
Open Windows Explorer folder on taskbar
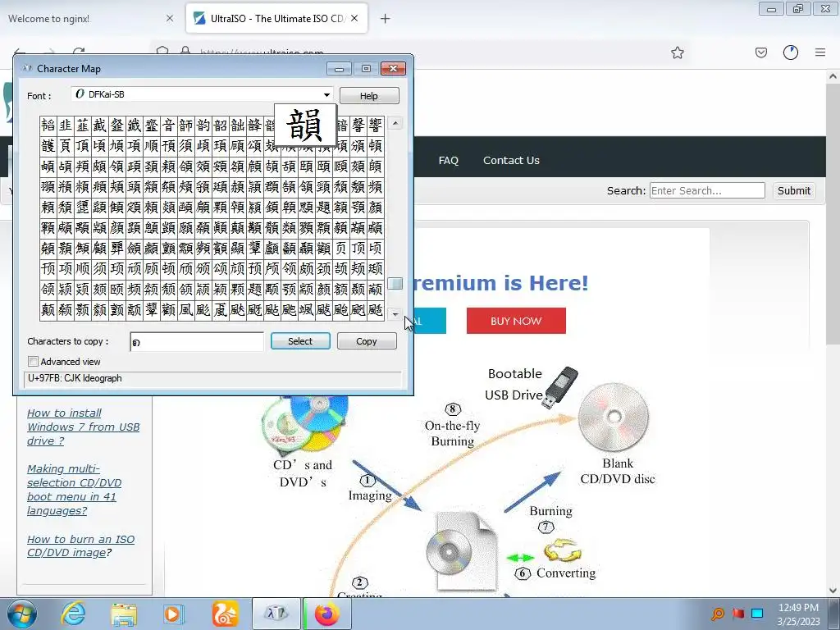pos(124,614)
